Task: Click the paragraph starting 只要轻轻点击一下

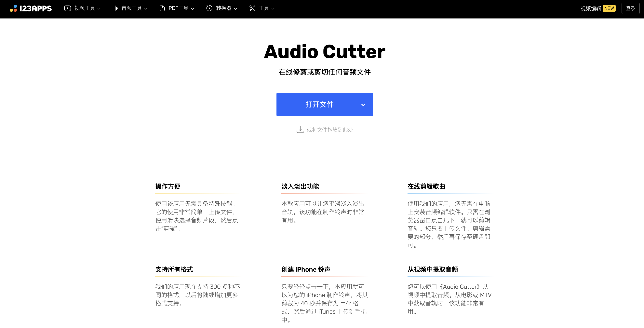Action: 325,303
